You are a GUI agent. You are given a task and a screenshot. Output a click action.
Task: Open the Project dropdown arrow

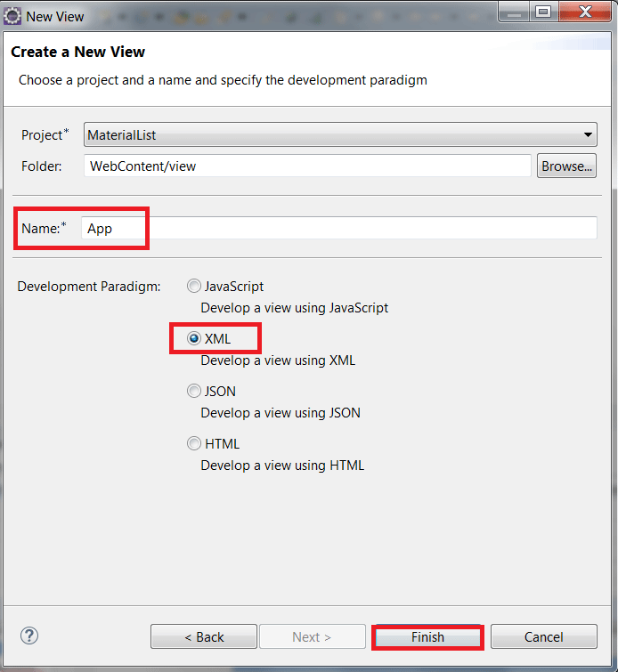588,134
